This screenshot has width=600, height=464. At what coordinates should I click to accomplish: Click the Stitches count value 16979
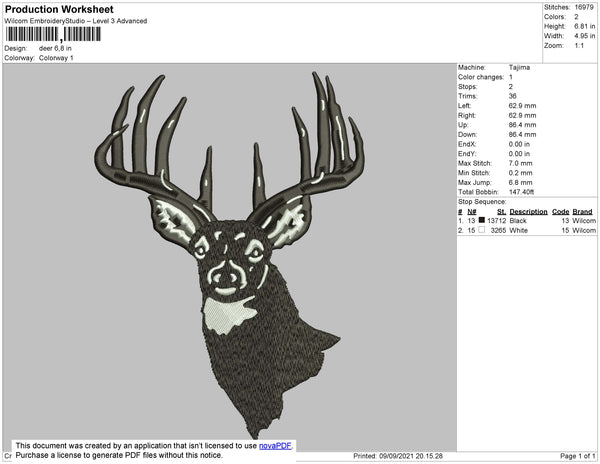[x=584, y=7]
